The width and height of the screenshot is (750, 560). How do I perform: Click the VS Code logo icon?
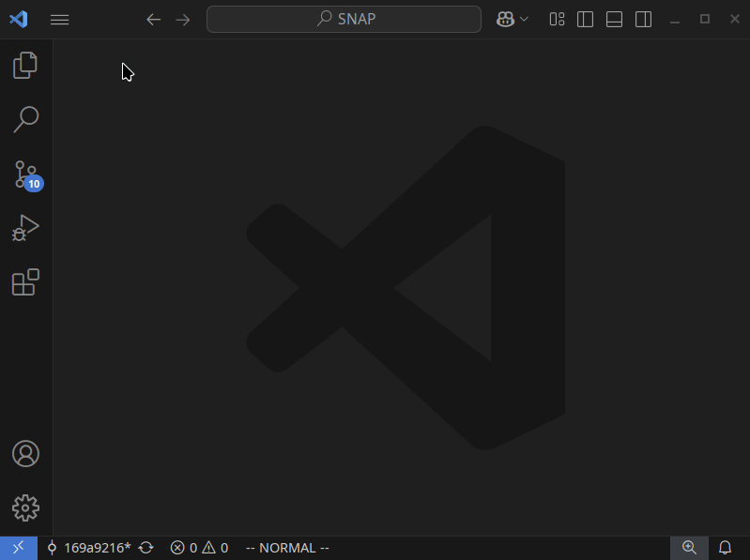19,19
